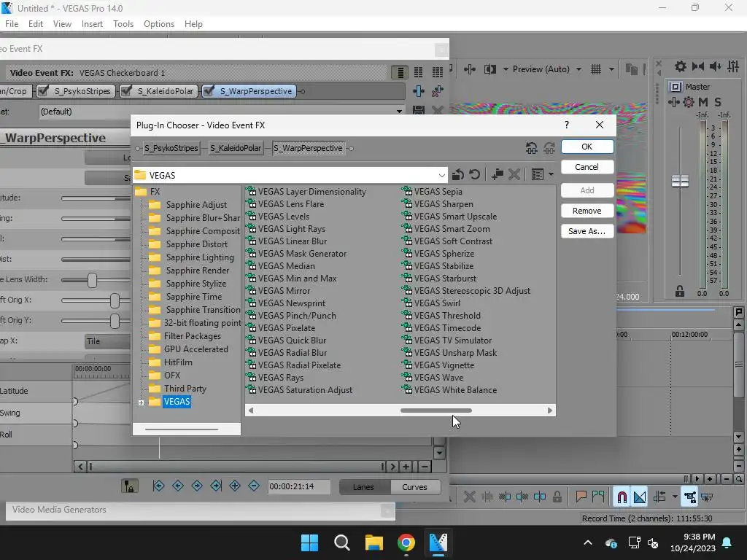
Task: Click the overlays grid icon in preview
Action: coord(596,69)
